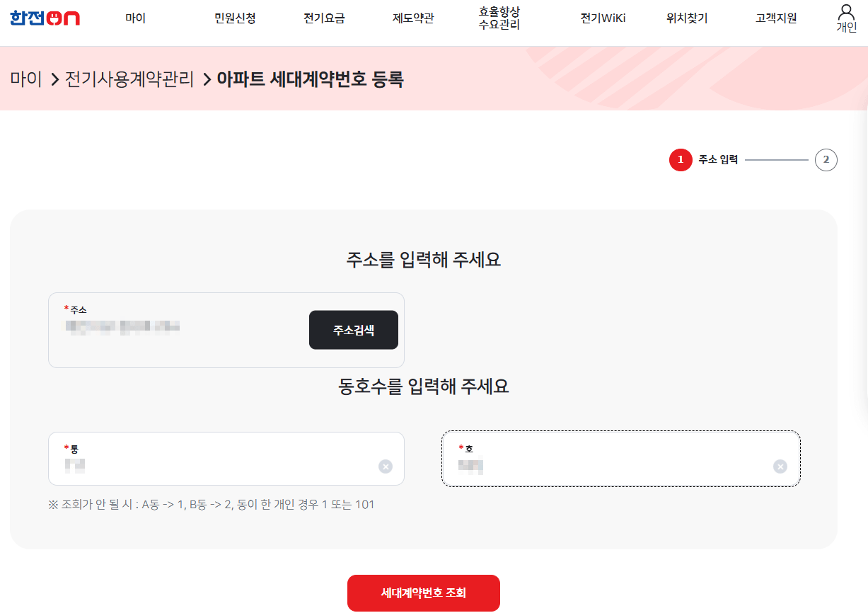This screenshot has width=868, height=613.
Task: Click 마이 in the breadcrumb trail
Action: 25,81
